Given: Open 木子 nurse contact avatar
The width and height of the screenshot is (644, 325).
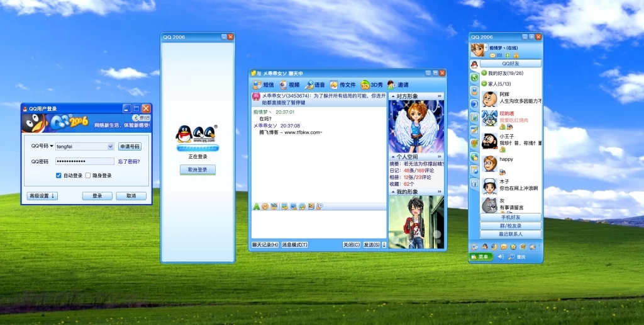Looking at the screenshot, I should (489, 186).
